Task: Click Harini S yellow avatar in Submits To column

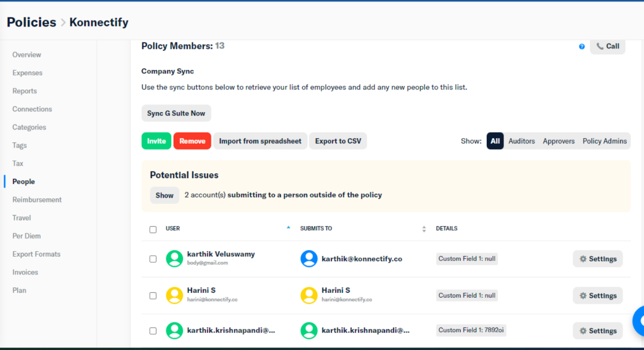Action: (309, 295)
